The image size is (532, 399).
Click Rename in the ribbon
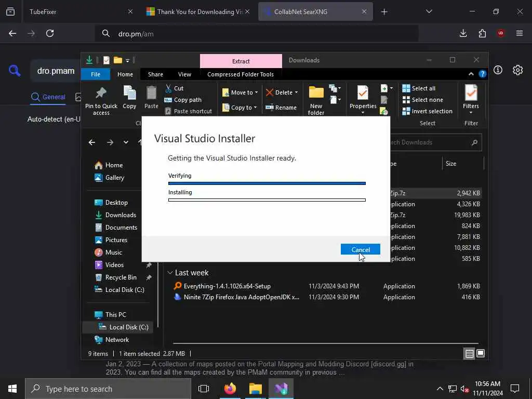[x=281, y=107]
